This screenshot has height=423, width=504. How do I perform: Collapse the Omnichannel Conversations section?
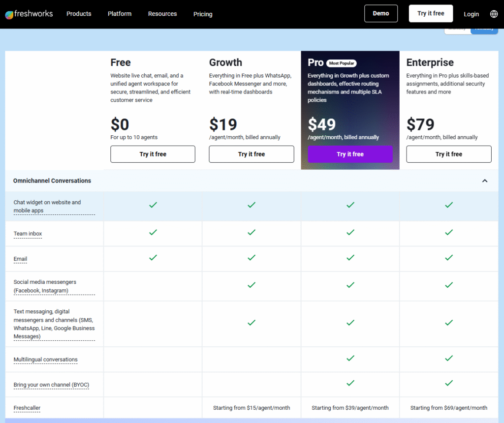[x=485, y=181]
